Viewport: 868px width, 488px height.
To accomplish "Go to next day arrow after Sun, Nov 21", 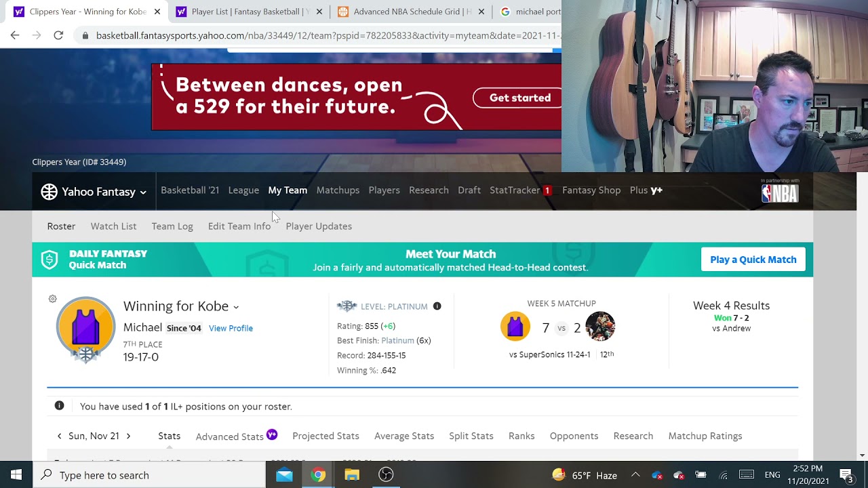I will click(x=128, y=436).
